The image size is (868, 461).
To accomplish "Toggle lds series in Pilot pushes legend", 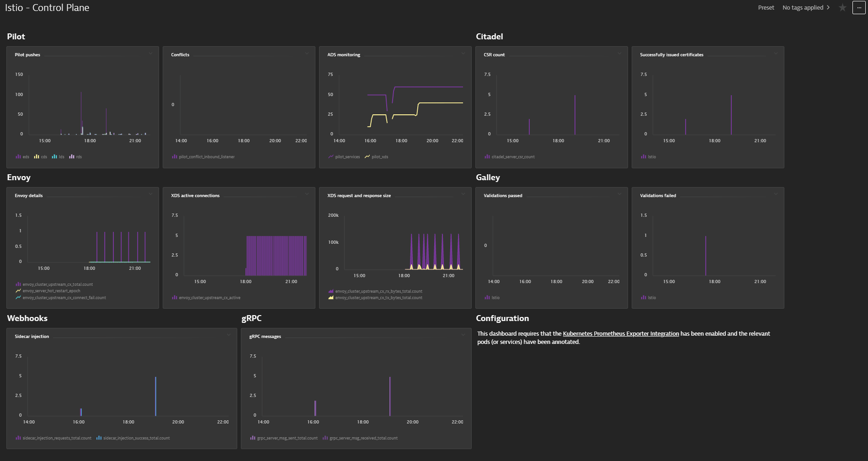I will tap(58, 157).
